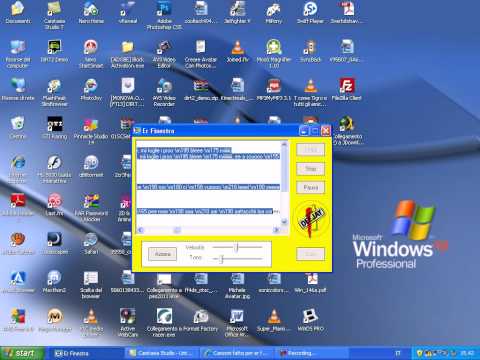480x360 pixels.
Task: Minimize the Finestra window
Action: click(304, 131)
